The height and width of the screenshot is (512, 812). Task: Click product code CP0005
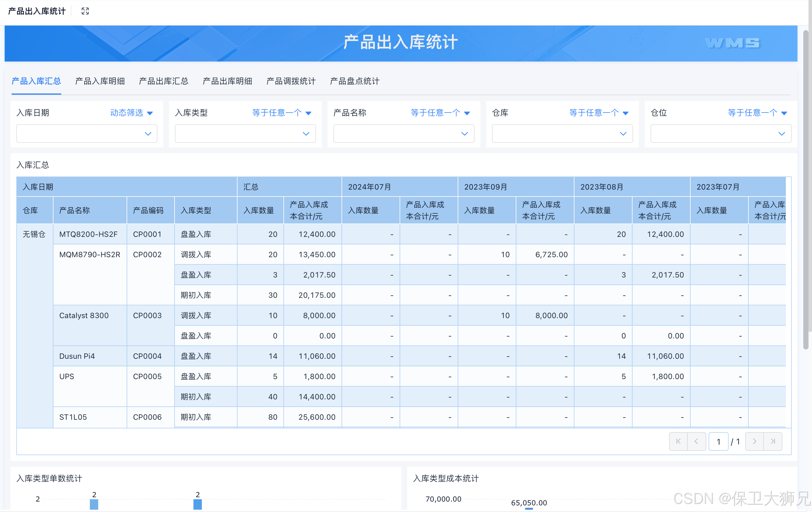tap(147, 376)
